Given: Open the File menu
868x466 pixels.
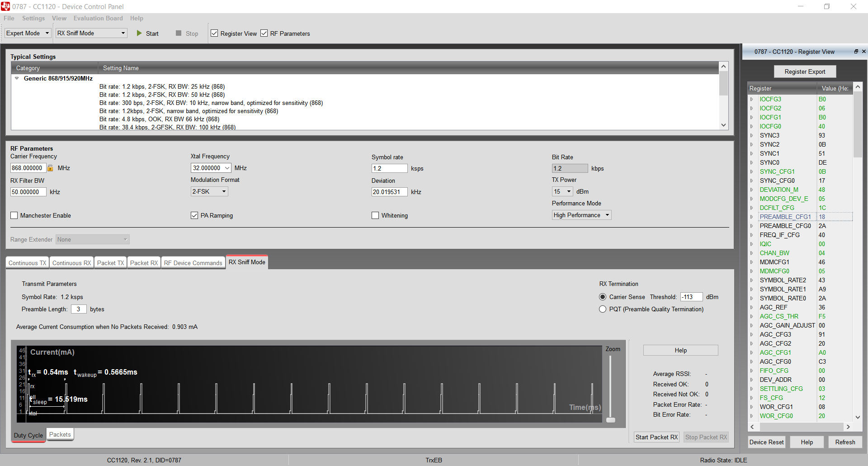Looking at the screenshot, I should click(9, 18).
